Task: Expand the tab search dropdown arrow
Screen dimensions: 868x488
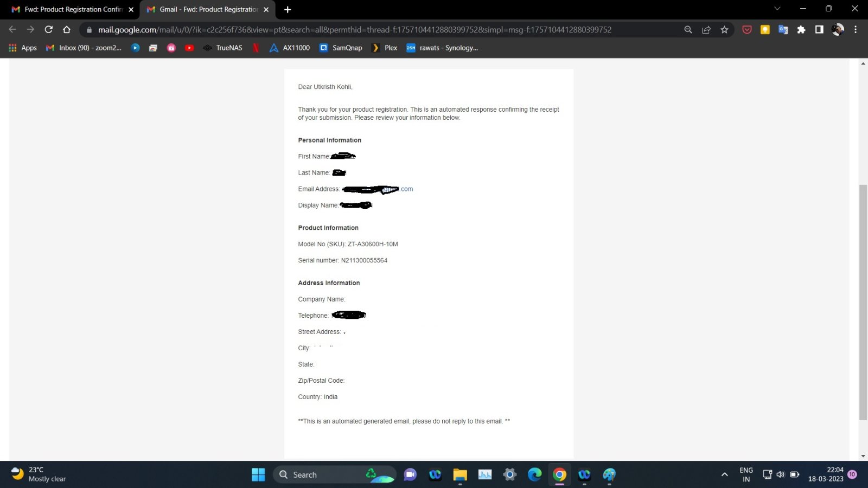Action: click(777, 9)
